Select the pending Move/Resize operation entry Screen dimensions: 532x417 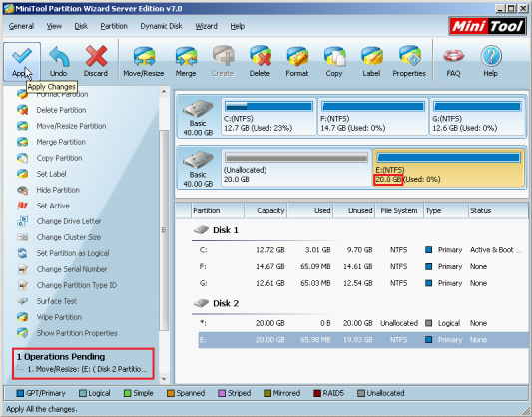(87, 369)
